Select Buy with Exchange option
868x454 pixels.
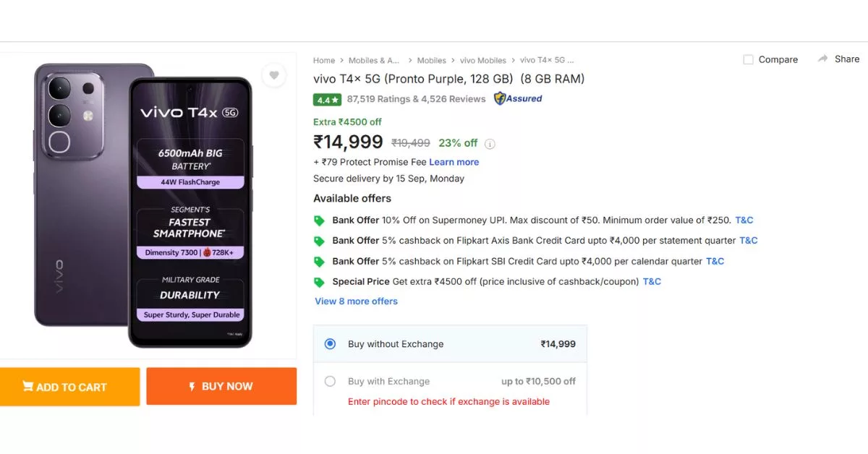coord(330,381)
